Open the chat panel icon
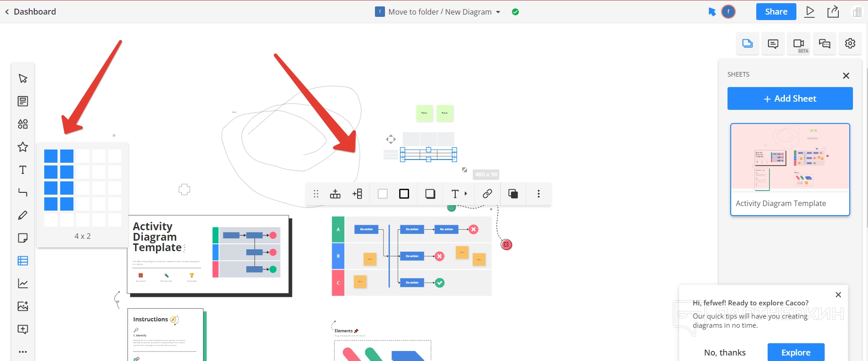 click(x=825, y=44)
